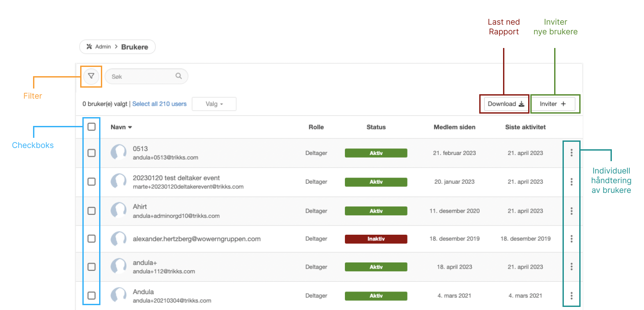
Task: Click Select all 210 users link
Action: pos(159,104)
